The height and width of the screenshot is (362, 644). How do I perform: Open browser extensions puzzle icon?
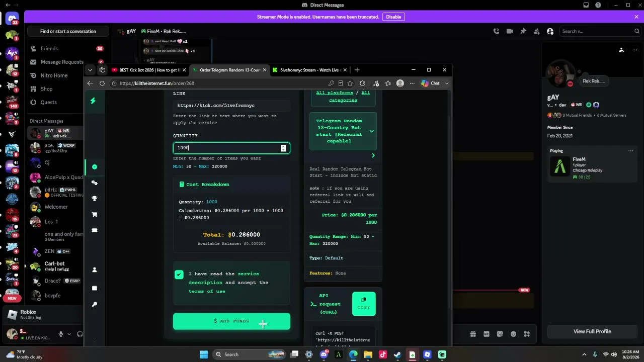363,83
